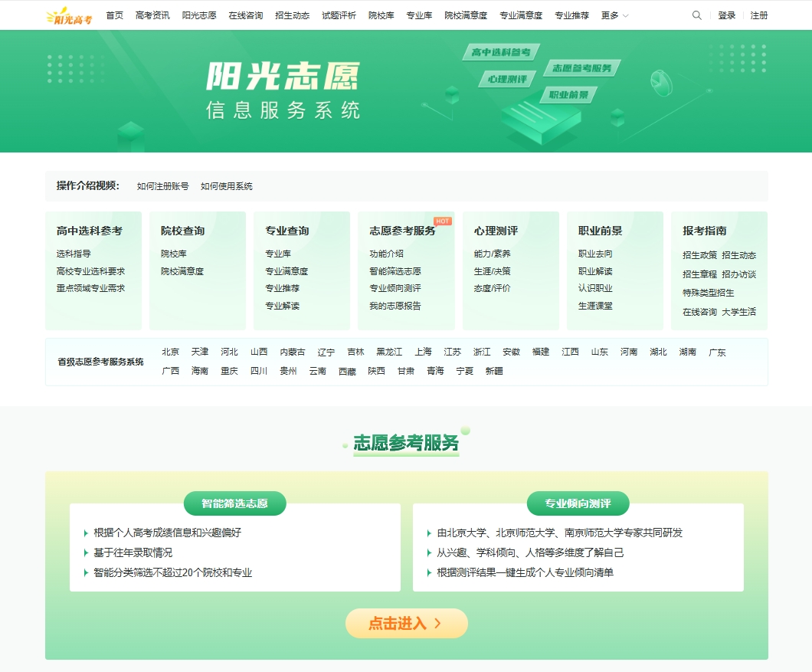Open 智能筛选志愿 link in card list
Image resolution: width=812 pixels, height=672 pixels.
395,271
